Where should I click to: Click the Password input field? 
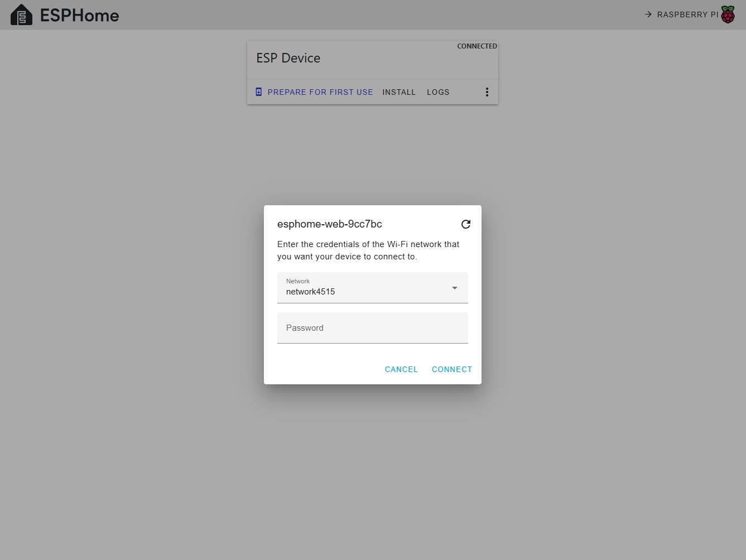tap(373, 328)
